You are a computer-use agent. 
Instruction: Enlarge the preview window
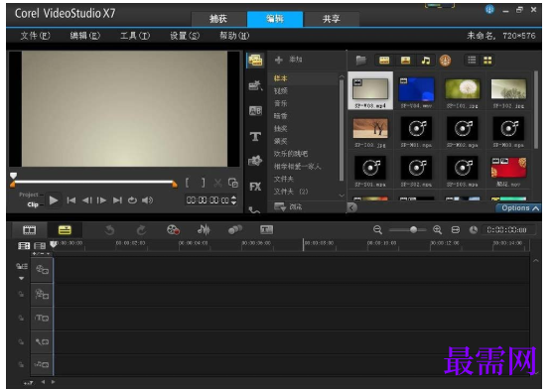[x=233, y=183]
